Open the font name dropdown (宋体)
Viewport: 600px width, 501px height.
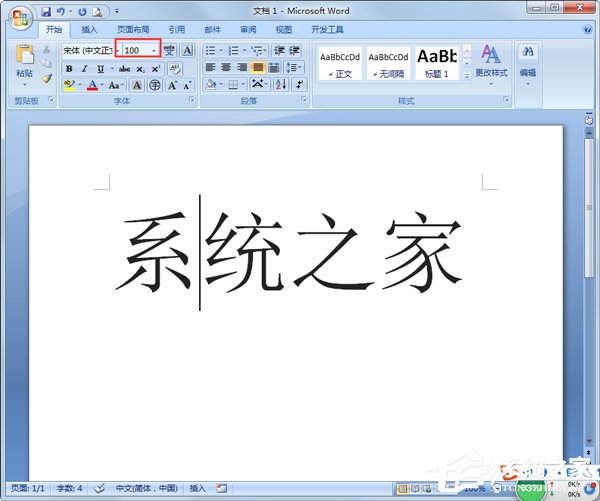[x=88, y=50]
